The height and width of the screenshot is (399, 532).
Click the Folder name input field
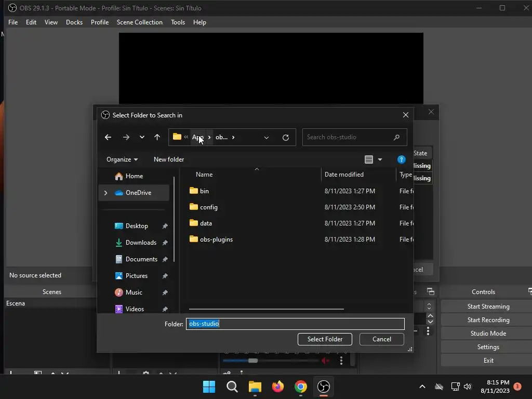point(295,324)
